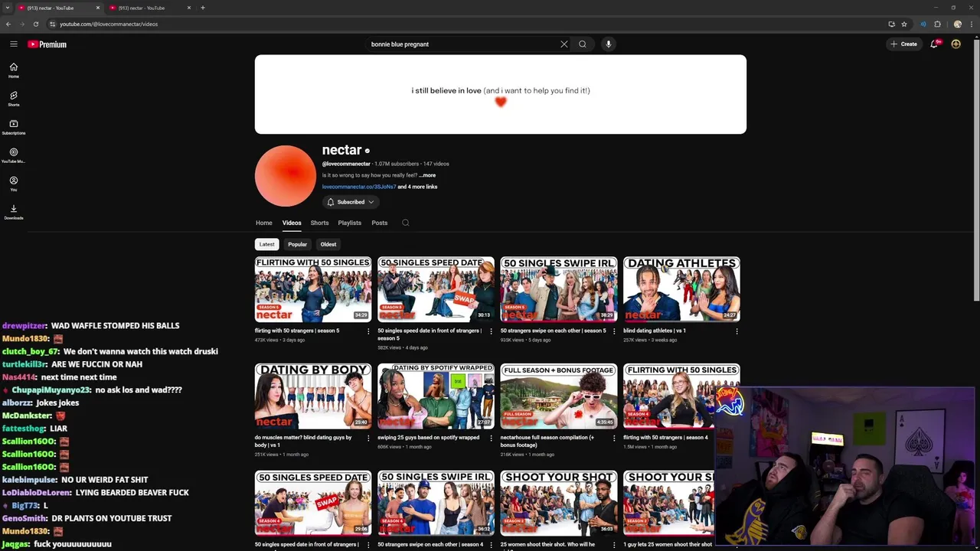Open Shorts in the sidebar
Screen dimensions: 980x551
13,99
